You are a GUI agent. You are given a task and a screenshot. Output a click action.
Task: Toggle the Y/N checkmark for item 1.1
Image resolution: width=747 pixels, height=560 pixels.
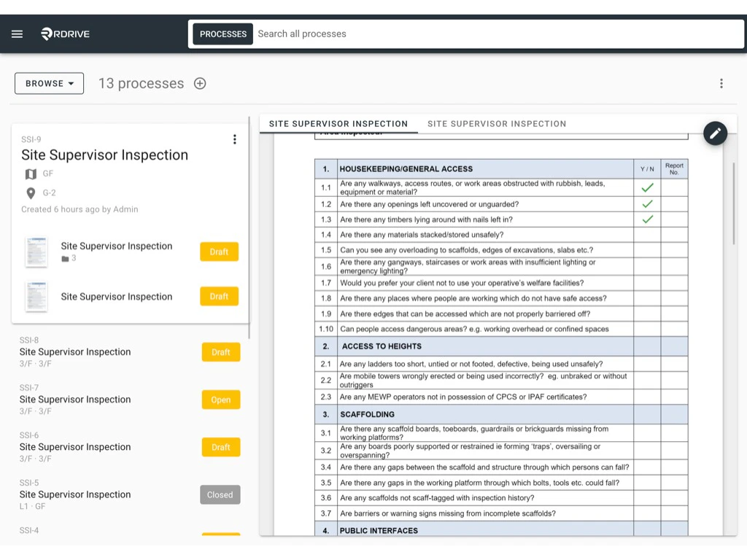[647, 187]
